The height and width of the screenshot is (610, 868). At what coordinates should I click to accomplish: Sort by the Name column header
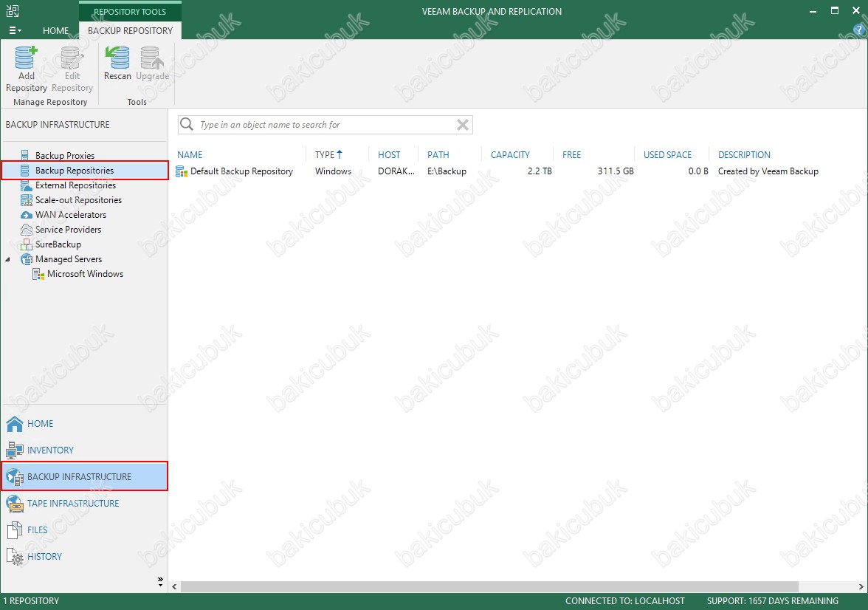point(190,155)
